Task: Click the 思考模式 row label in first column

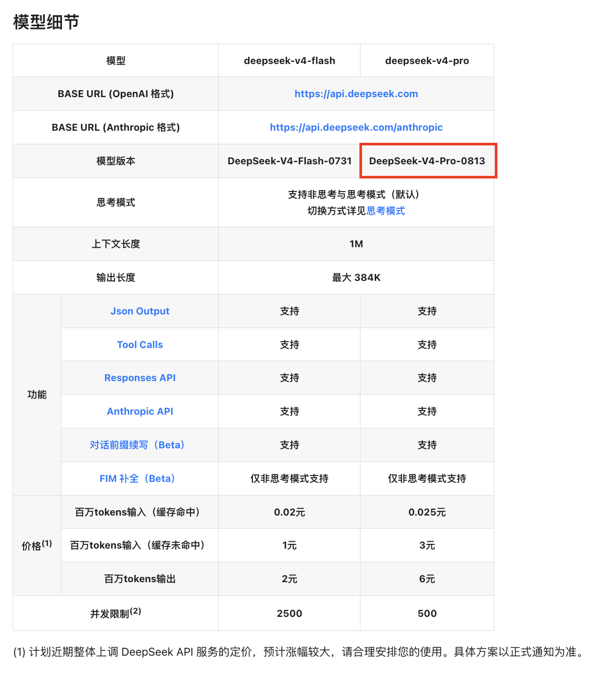Action: 116,203
